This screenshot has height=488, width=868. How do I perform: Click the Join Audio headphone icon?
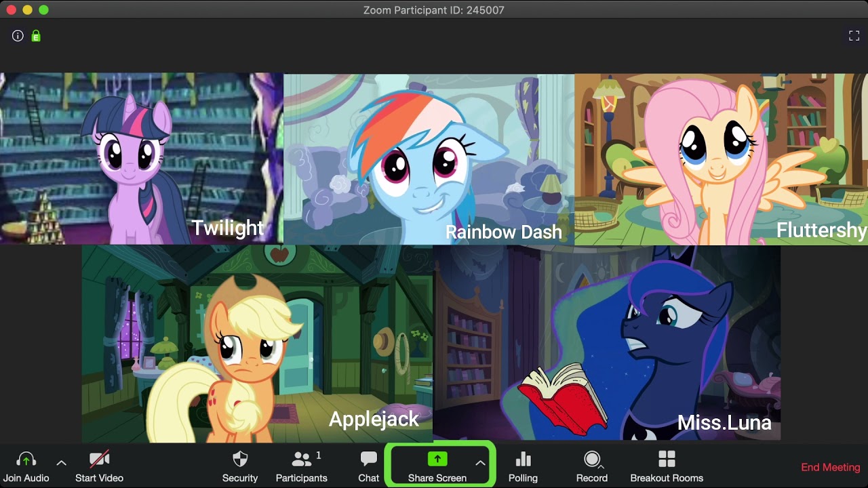coord(26,460)
